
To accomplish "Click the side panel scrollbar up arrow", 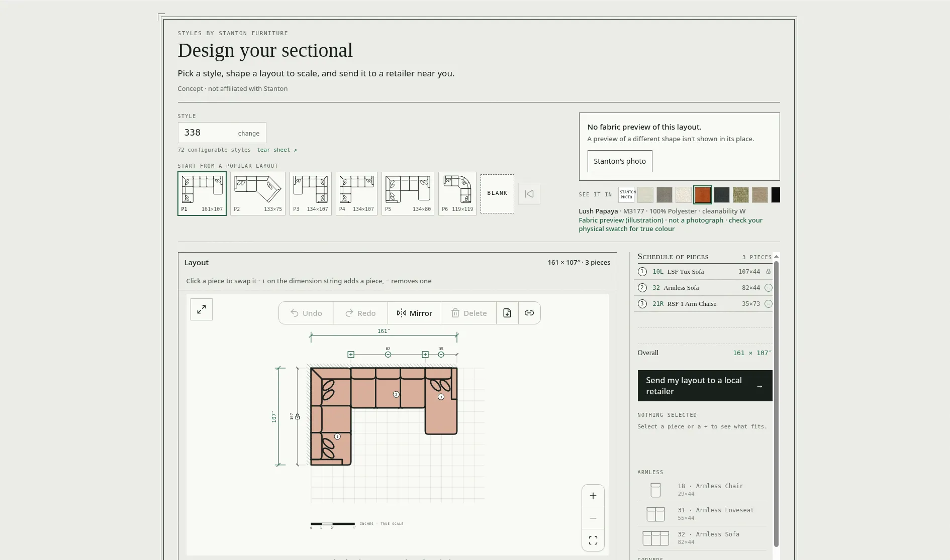I will click(776, 256).
